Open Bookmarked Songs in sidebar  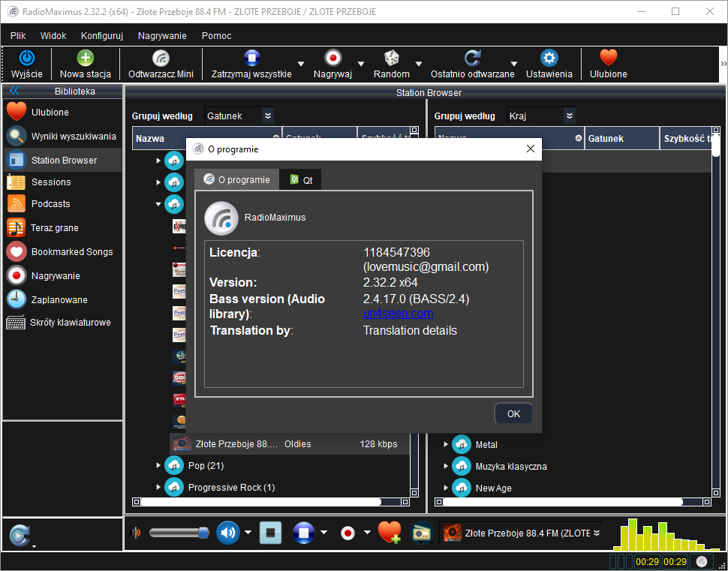(x=62, y=252)
